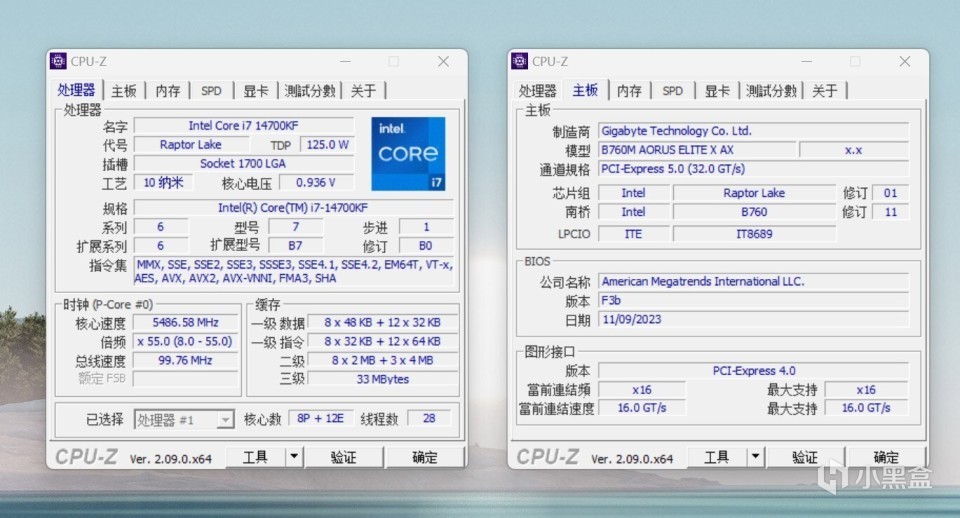Click 工具 button in left window
The width and height of the screenshot is (960, 518).
click(x=255, y=457)
